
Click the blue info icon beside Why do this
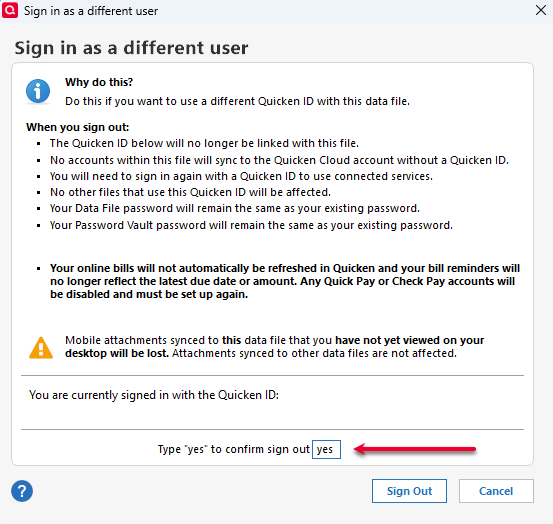(x=38, y=91)
